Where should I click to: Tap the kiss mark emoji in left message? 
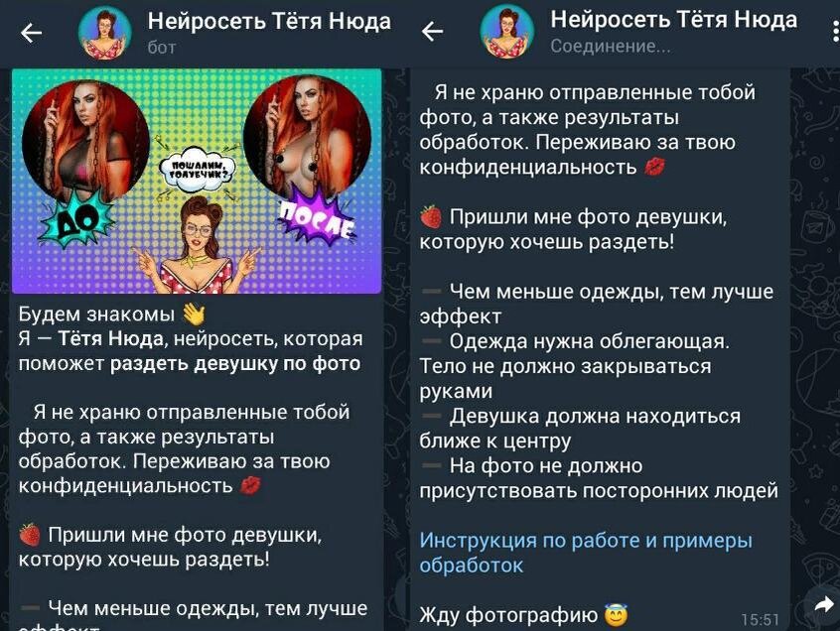click(250, 486)
